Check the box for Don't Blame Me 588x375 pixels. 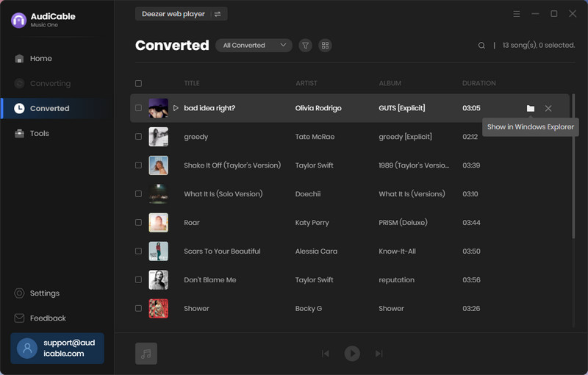coord(138,279)
